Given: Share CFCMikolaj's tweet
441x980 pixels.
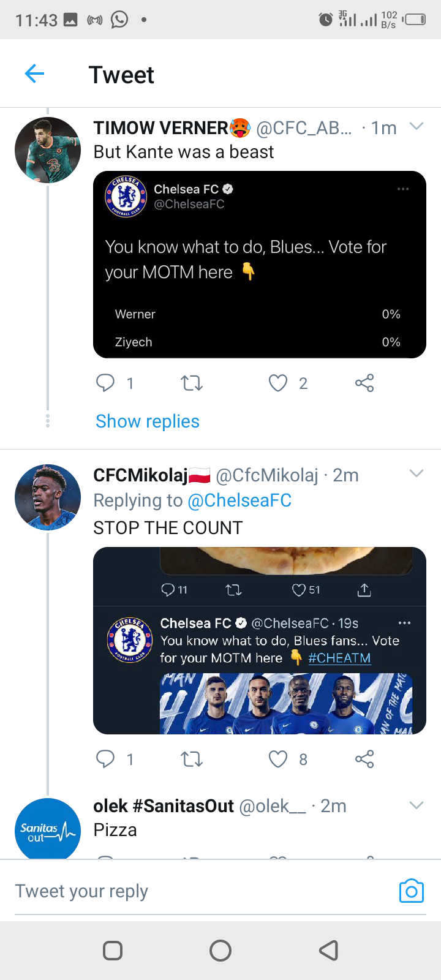Looking at the screenshot, I should pyautogui.click(x=364, y=759).
